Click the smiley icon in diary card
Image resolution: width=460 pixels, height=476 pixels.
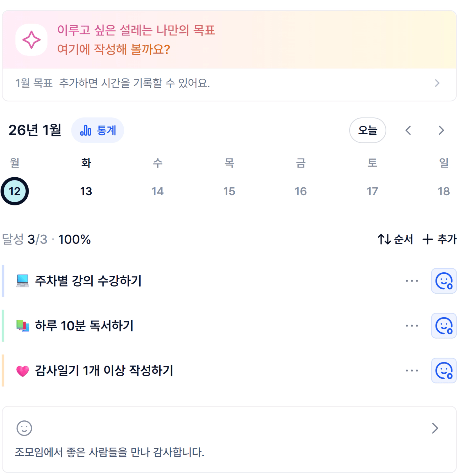pos(24,428)
